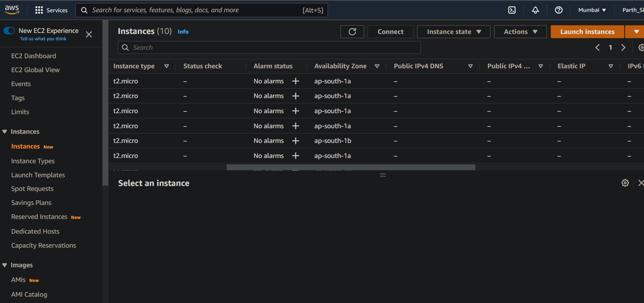The height and width of the screenshot is (303, 644).
Task: Add alarm for first t2.micro row
Action: 296,81
